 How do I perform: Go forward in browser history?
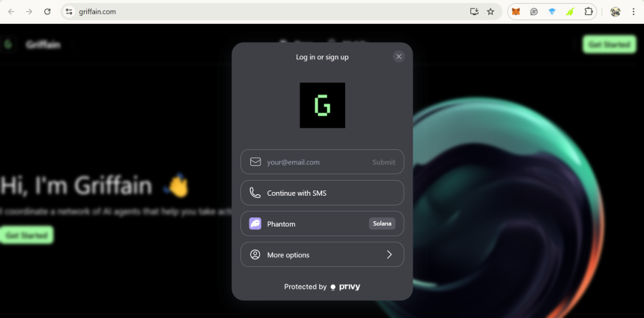click(x=29, y=11)
